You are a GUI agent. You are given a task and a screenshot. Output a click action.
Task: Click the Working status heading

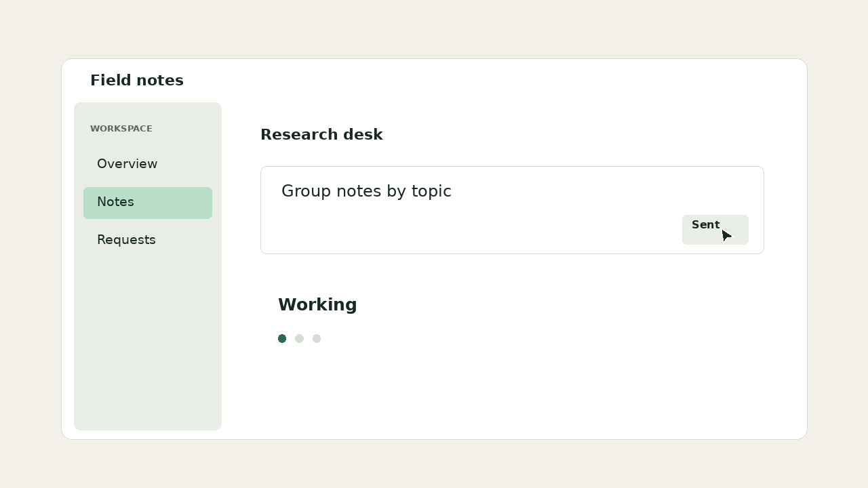317,305
